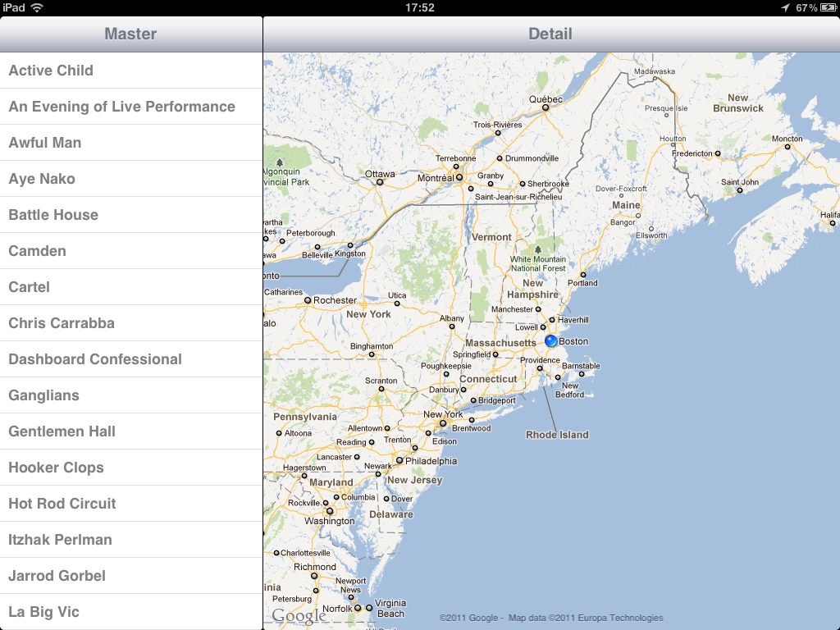Tap the Providence city marker

tap(540, 368)
